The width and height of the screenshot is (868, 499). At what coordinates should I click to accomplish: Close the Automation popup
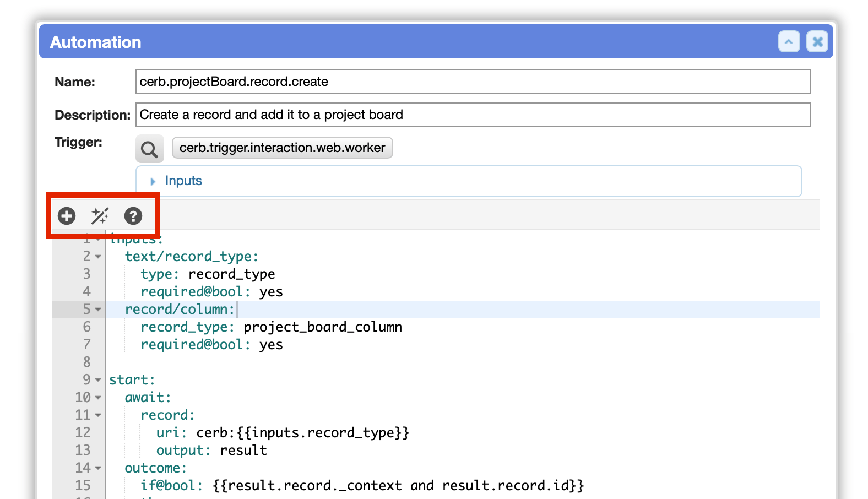point(817,42)
